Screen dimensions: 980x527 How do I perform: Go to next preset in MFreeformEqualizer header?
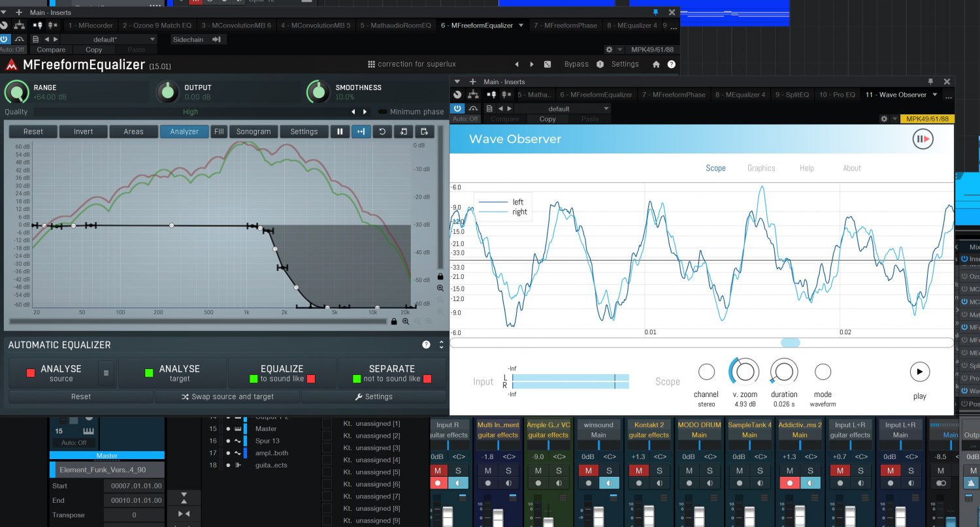coord(532,64)
